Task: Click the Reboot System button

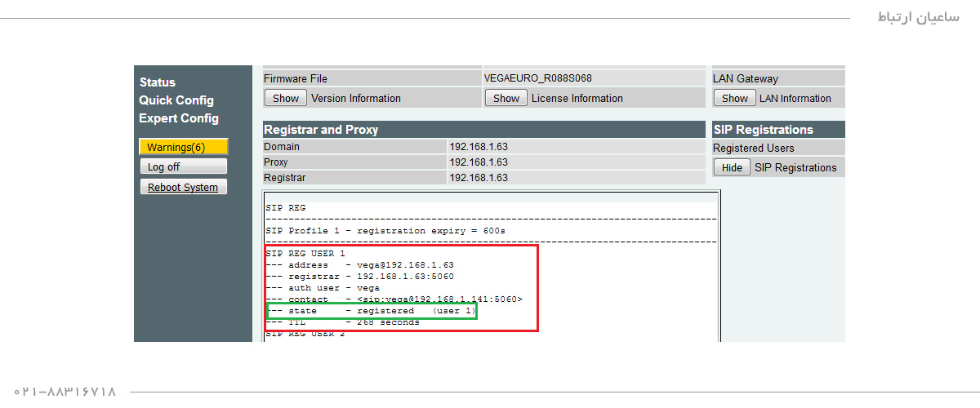Action: point(183,188)
